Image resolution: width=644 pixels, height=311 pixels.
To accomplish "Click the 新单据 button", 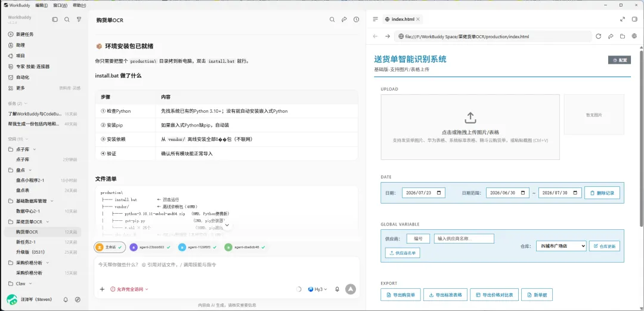I will point(537,295).
